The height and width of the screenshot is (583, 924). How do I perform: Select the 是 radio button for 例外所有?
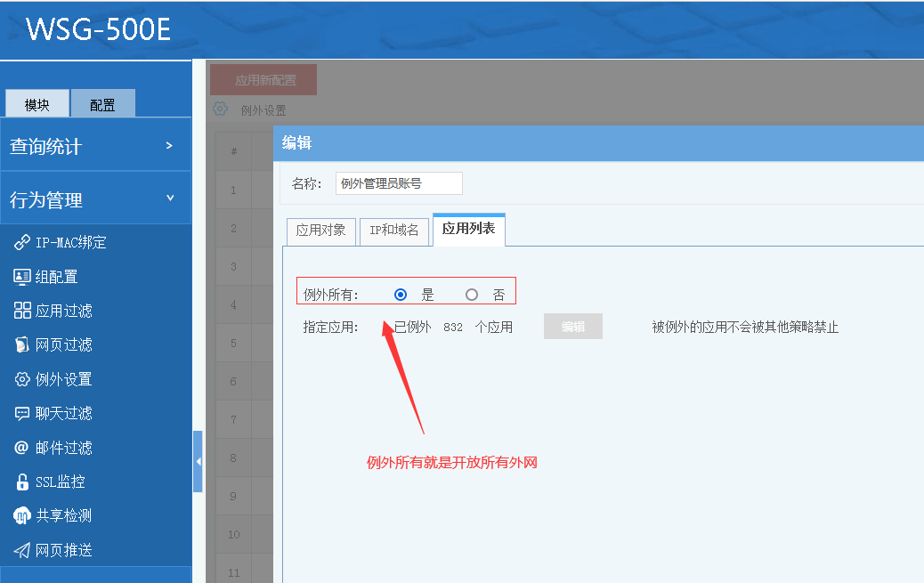click(401, 295)
